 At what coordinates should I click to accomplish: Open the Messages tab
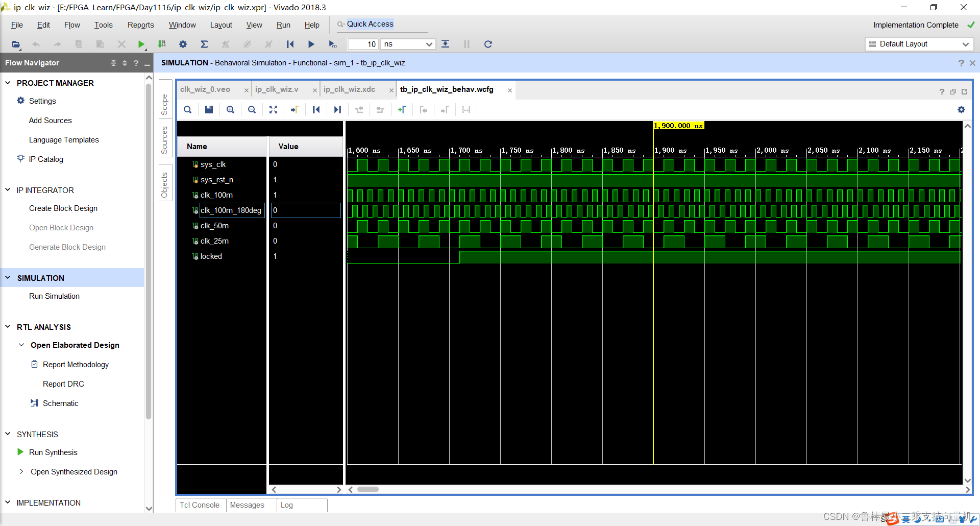(x=247, y=505)
